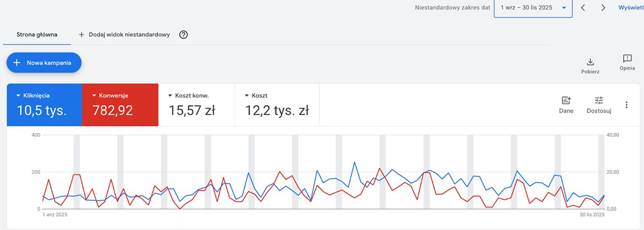Screen dimensions: 644x230
Task: Click the 30 lis 2025 chart date label
Action: coord(592,215)
